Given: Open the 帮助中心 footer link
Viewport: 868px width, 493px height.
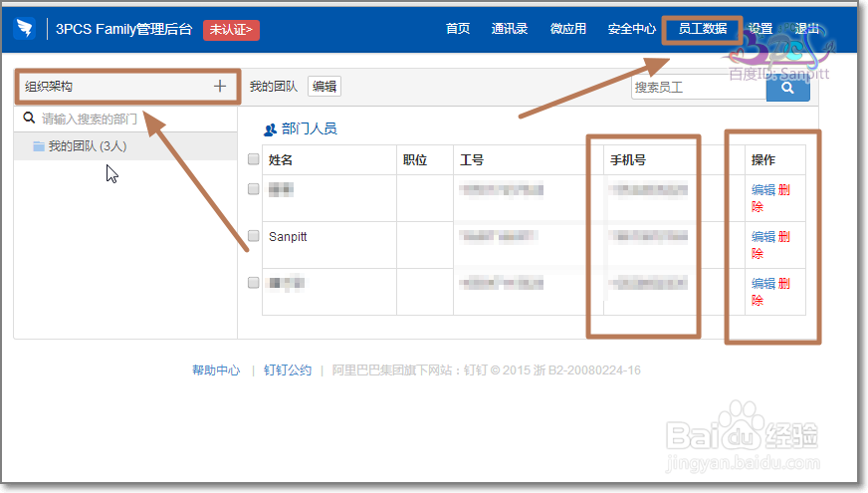Looking at the screenshot, I should point(216,370).
